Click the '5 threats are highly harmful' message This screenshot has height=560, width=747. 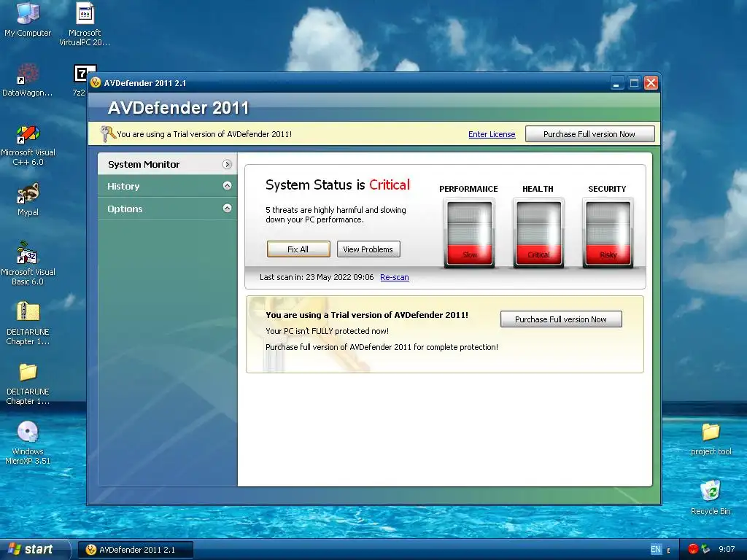(336, 215)
